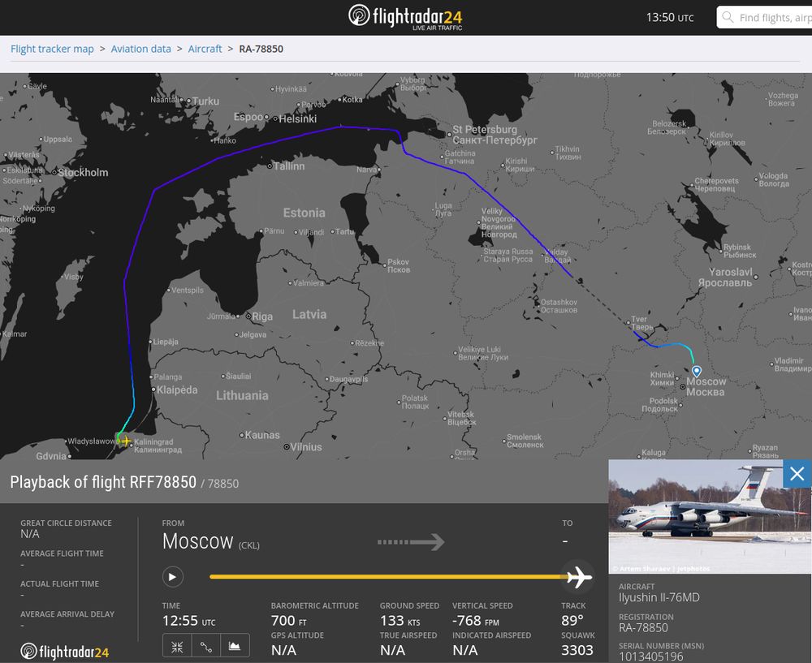
Task: Click the Flightradar24 logo at bottom left
Action: point(65,651)
